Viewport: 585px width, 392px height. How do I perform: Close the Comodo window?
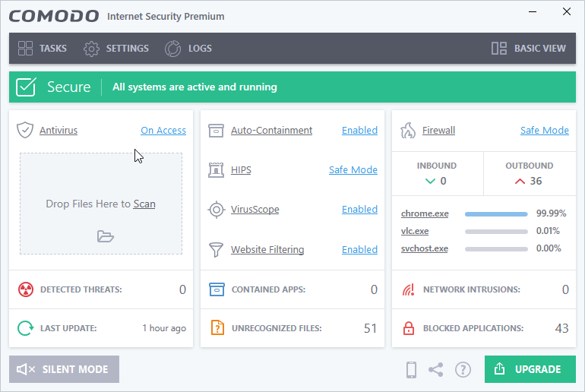pos(567,11)
